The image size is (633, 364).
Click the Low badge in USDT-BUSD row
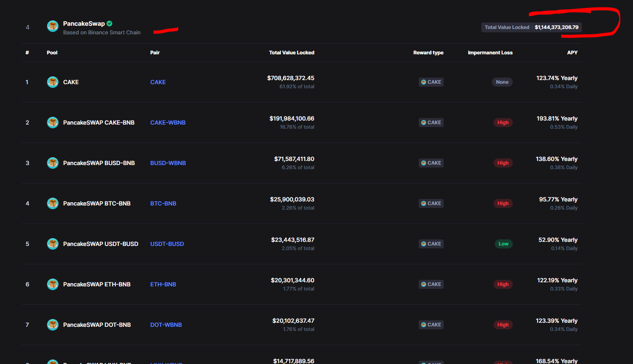click(503, 244)
